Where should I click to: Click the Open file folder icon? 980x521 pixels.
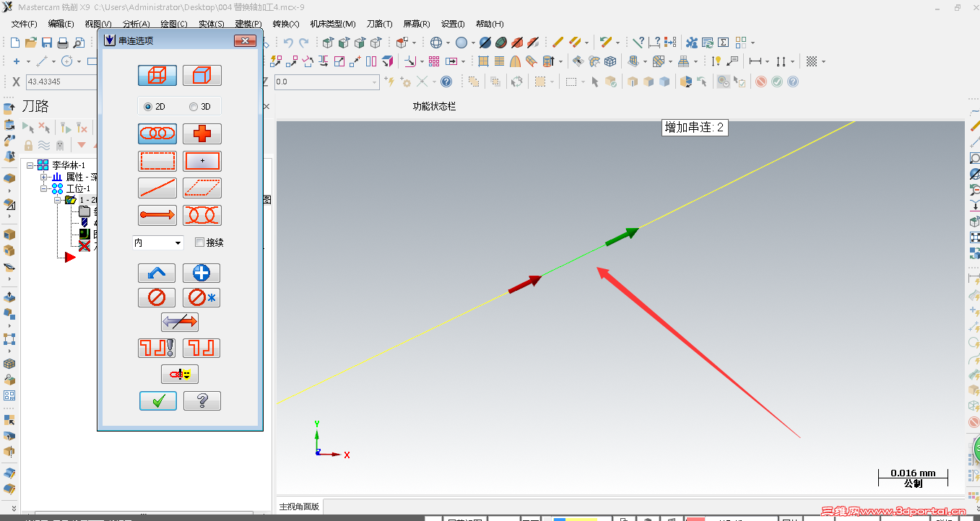[x=30, y=43]
